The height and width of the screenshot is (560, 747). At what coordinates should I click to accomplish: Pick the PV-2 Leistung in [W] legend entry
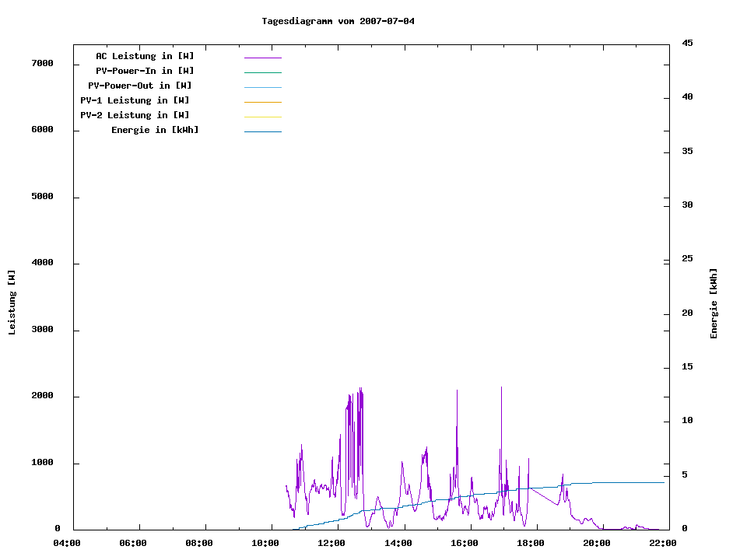point(135,115)
